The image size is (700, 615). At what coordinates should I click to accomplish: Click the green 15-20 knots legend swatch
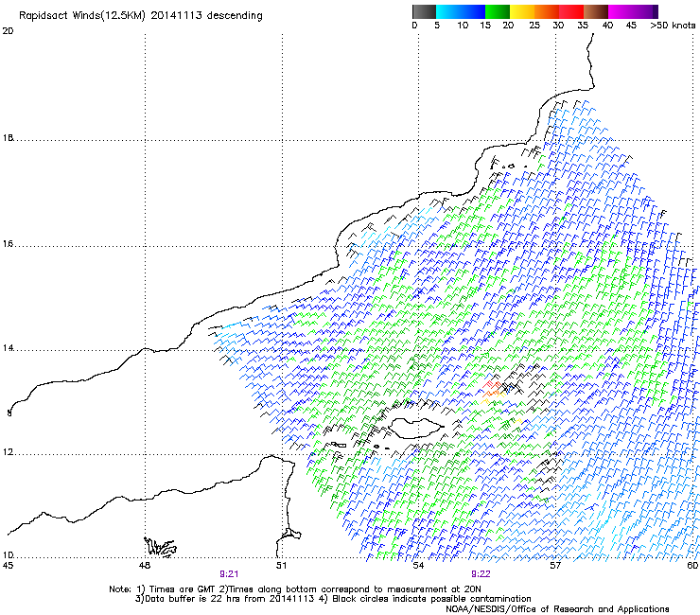tap(498, 11)
